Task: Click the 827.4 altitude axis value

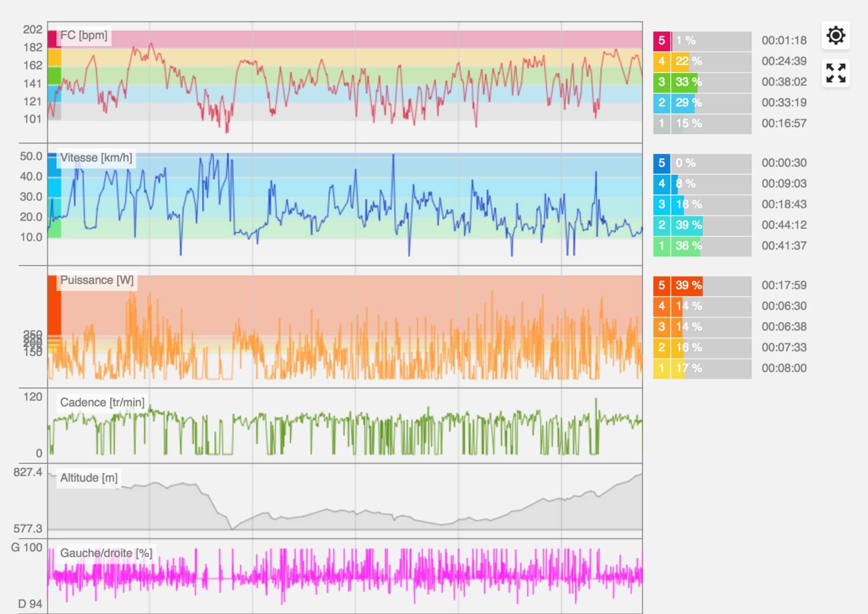Action: point(28,472)
